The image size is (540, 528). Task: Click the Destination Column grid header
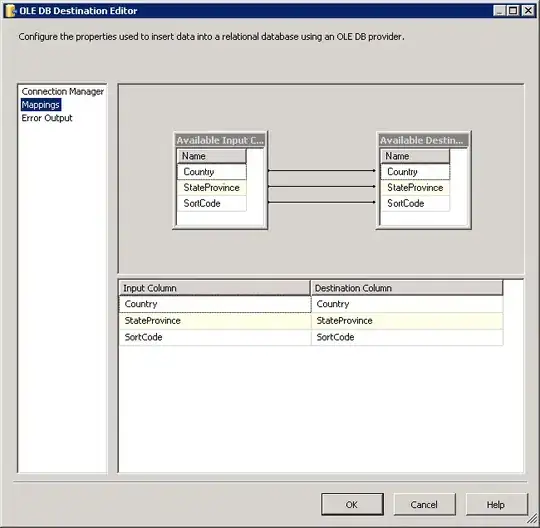[407, 288]
